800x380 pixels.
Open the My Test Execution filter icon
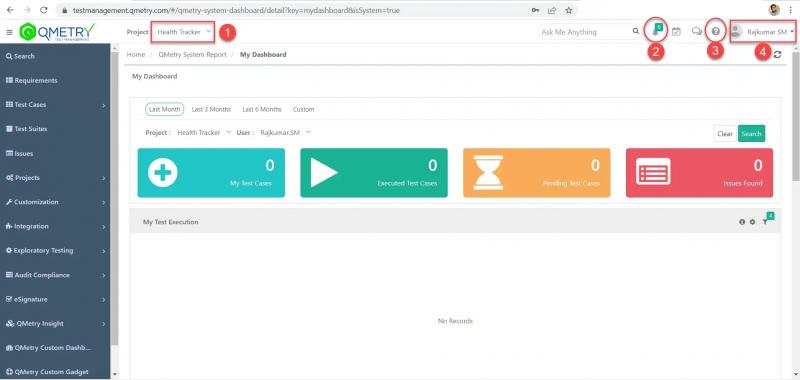(x=765, y=221)
